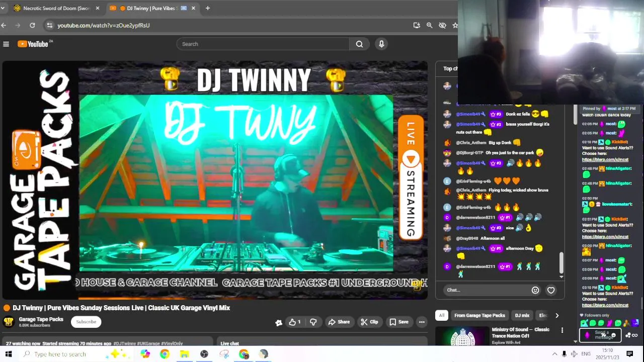The width and height of the screenshot is (644, 362).
Task: Click the remix icon left of like
Action: coord(278,322)
